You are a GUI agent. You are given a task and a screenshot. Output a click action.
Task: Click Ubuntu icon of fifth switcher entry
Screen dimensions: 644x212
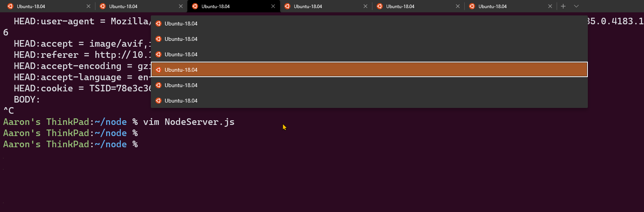pos(158,85)
